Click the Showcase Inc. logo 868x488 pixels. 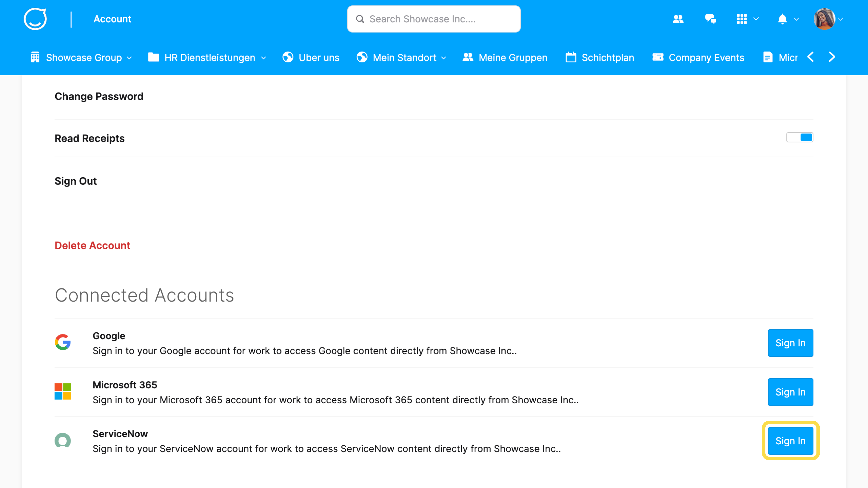click(35, 19)
